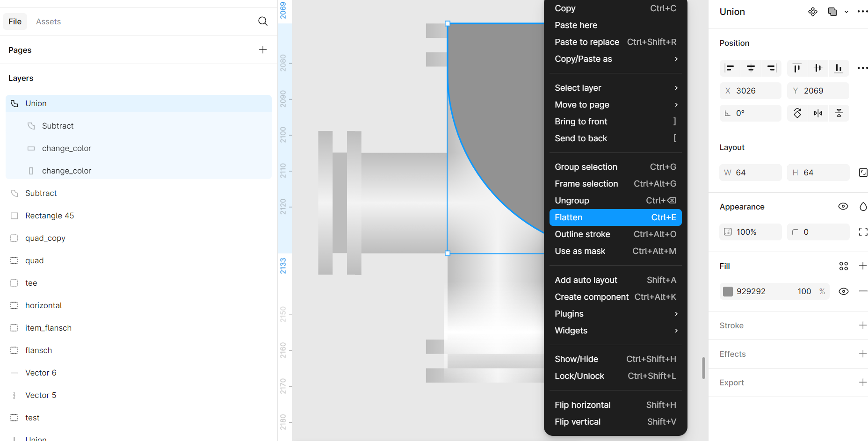
Task: Switch to the Assets tab
Action: point(48,22)
